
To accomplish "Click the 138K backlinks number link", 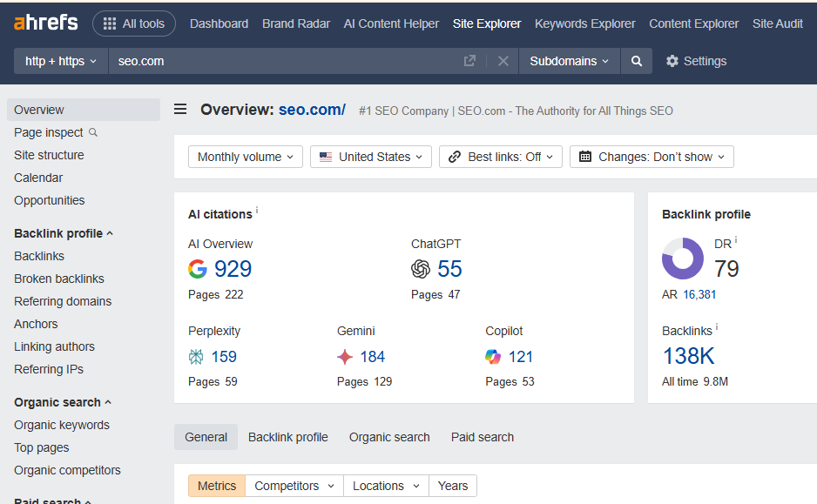I will pos(688,356).
